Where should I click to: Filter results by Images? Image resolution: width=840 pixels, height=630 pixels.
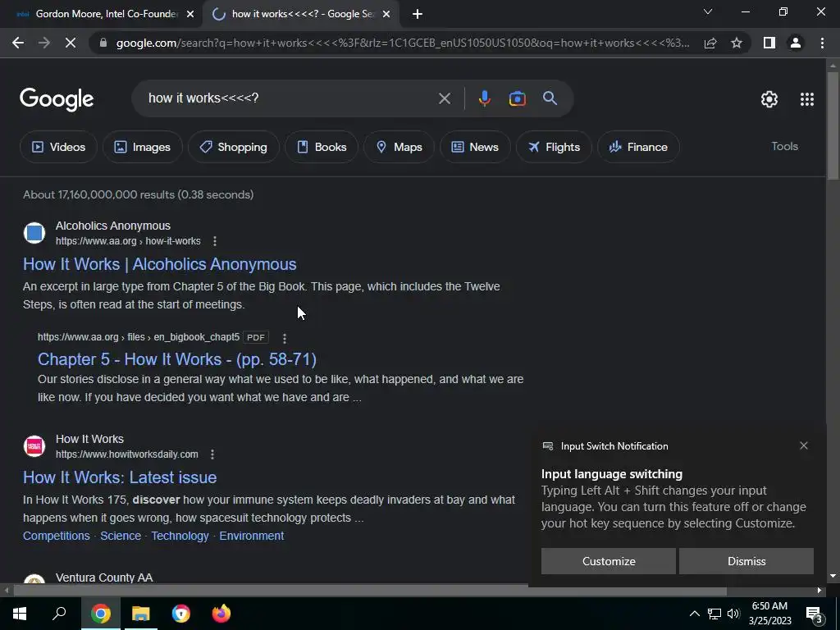click(x=143, y=147)
